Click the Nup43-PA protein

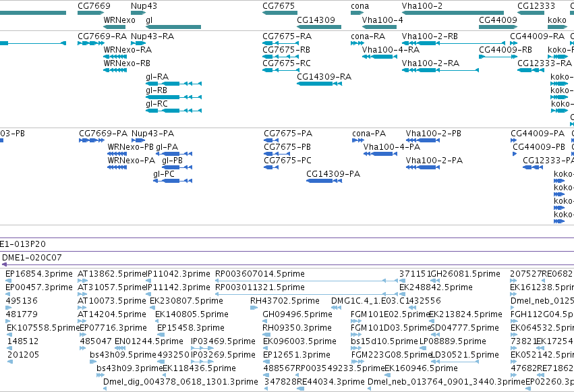coord(138,140)
